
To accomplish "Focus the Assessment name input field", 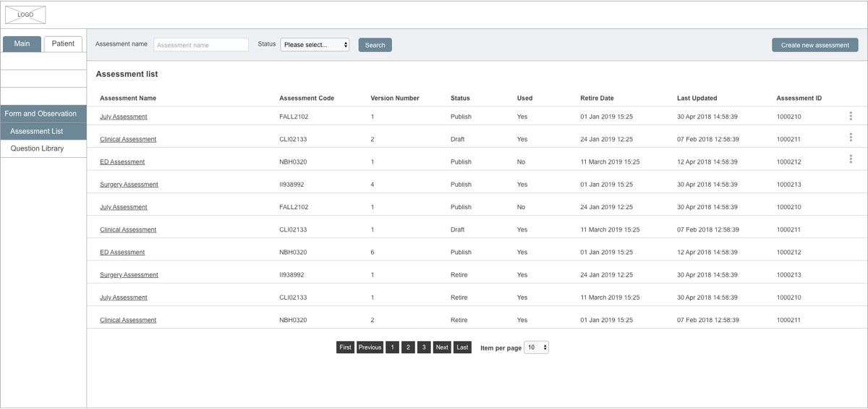I will pos(201,45).
